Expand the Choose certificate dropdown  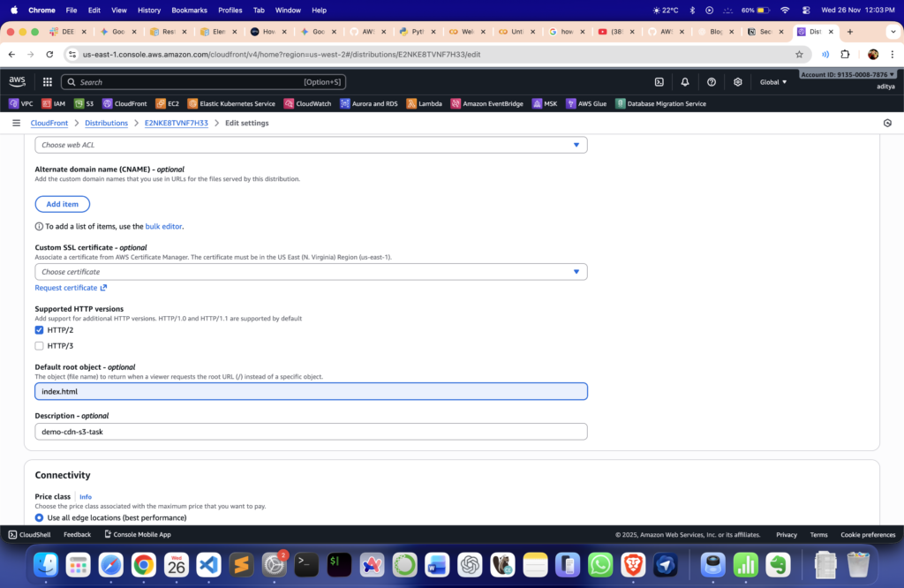(311, 272)
